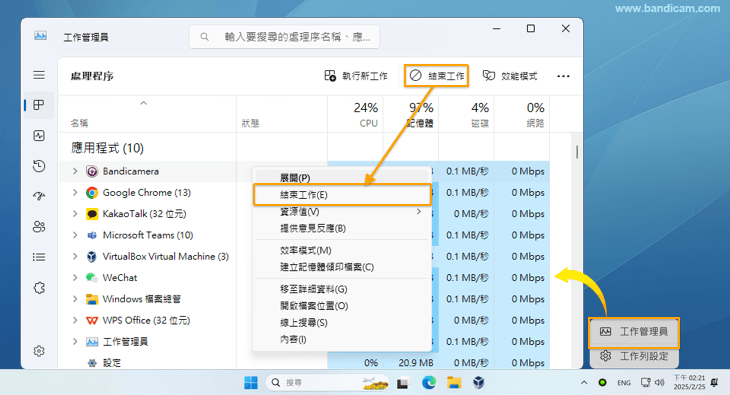The height and width of the screenshot is (395, 730).
Task: Click the KakaoTalk app icon
Action: [92, 214]
